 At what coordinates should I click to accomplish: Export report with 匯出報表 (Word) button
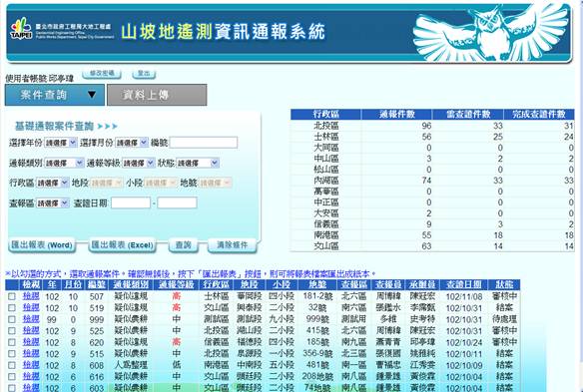coord(42,245)
